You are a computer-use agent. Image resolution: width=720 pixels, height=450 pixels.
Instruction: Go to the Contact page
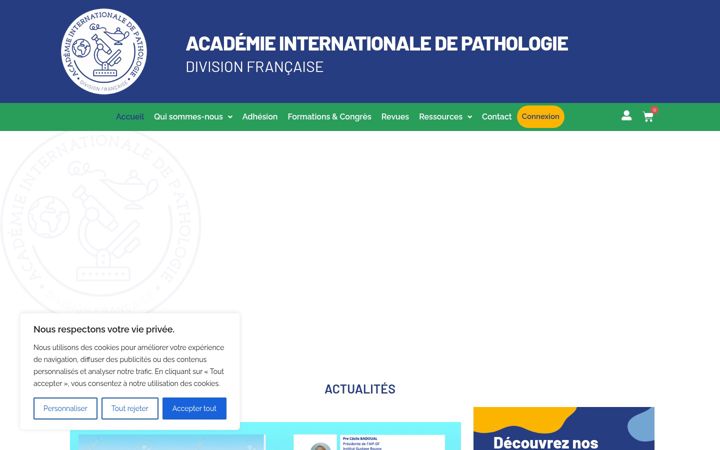(496, 117)
